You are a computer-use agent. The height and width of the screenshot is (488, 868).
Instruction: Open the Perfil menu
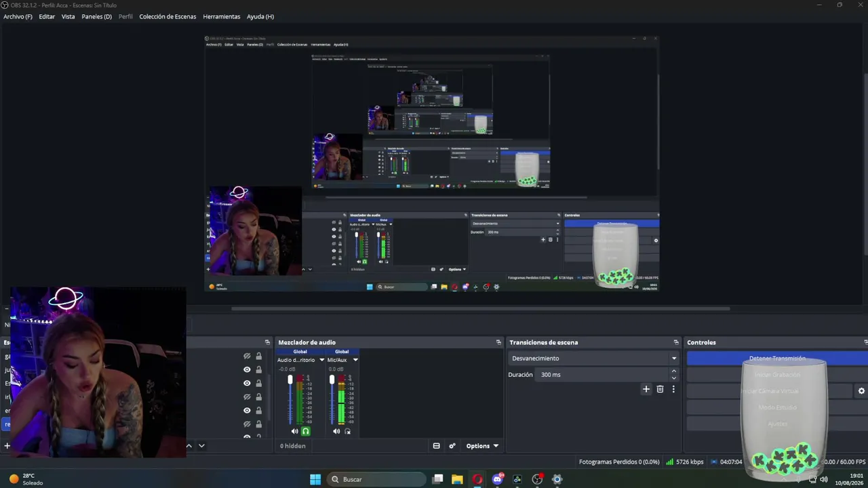[125, 16]
